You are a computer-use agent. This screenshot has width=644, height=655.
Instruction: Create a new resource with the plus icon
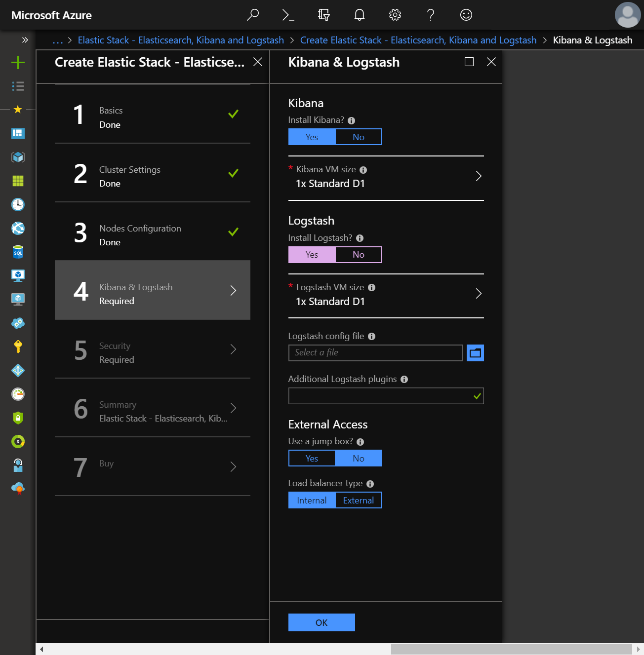tap(18, 63)
